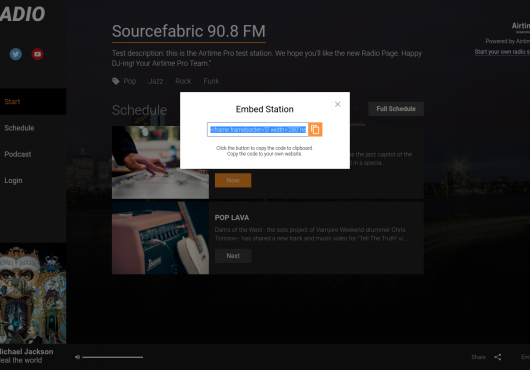Close the Embed Station dialog

[337, 104]
